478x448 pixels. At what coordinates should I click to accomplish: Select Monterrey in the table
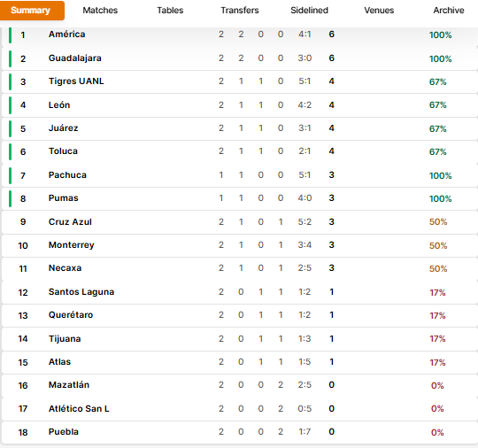[72, 245]
